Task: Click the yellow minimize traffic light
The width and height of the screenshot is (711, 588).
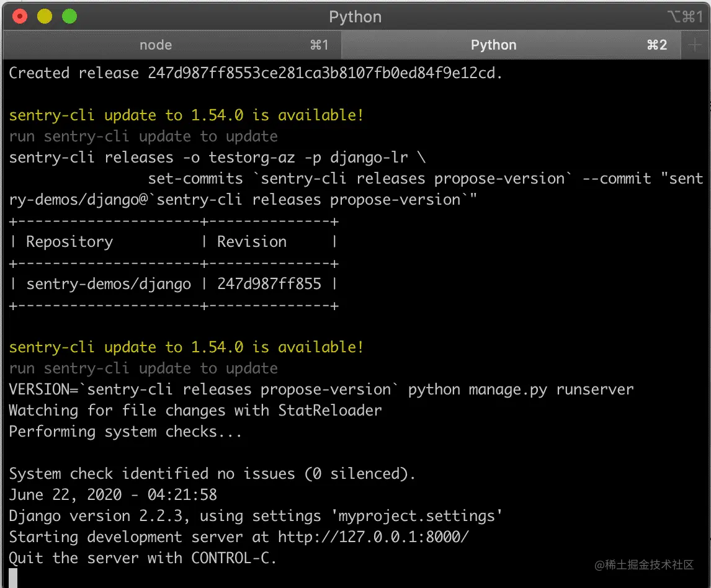Action: coord(43,17)
